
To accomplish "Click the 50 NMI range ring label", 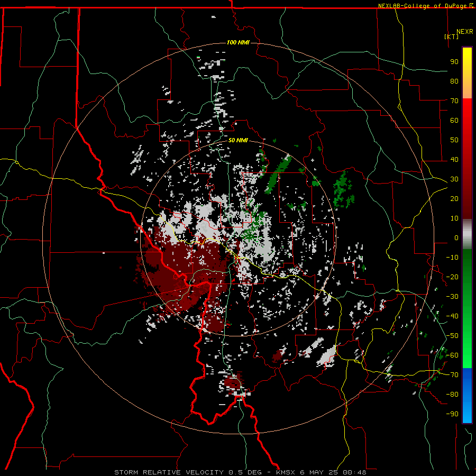I will coord(238,140).
